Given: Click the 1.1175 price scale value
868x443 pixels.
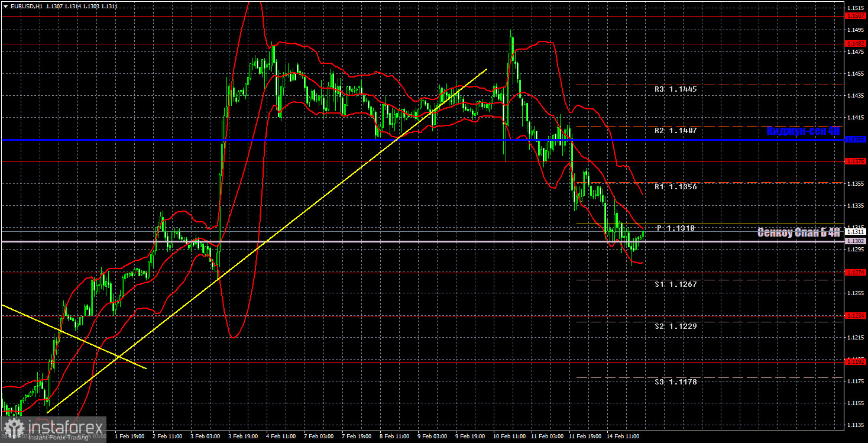Looking at the screenshot, I should tap(856, 381).
